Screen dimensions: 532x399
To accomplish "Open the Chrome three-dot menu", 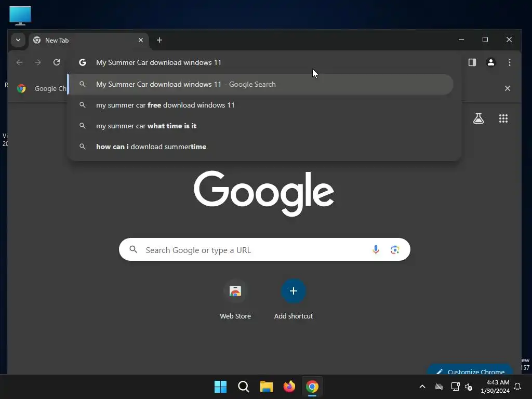I will pyautogui.click(x=510, y=62).
